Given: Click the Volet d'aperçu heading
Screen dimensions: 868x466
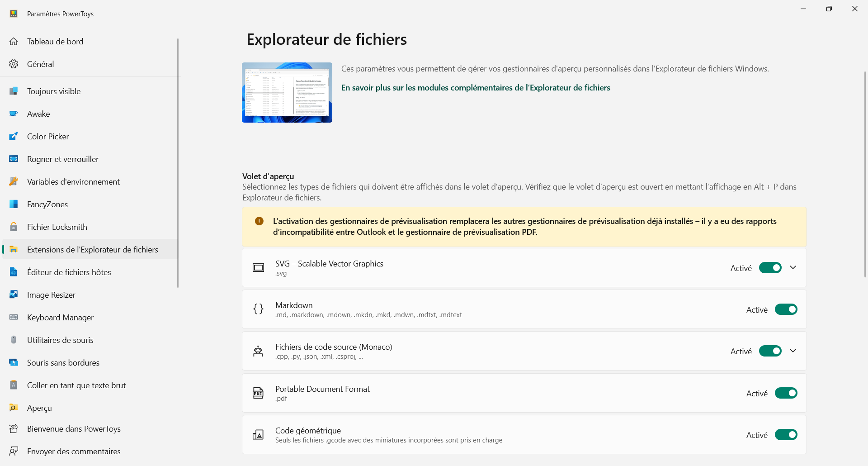Looking at the screenshot, I should point(268,176).
